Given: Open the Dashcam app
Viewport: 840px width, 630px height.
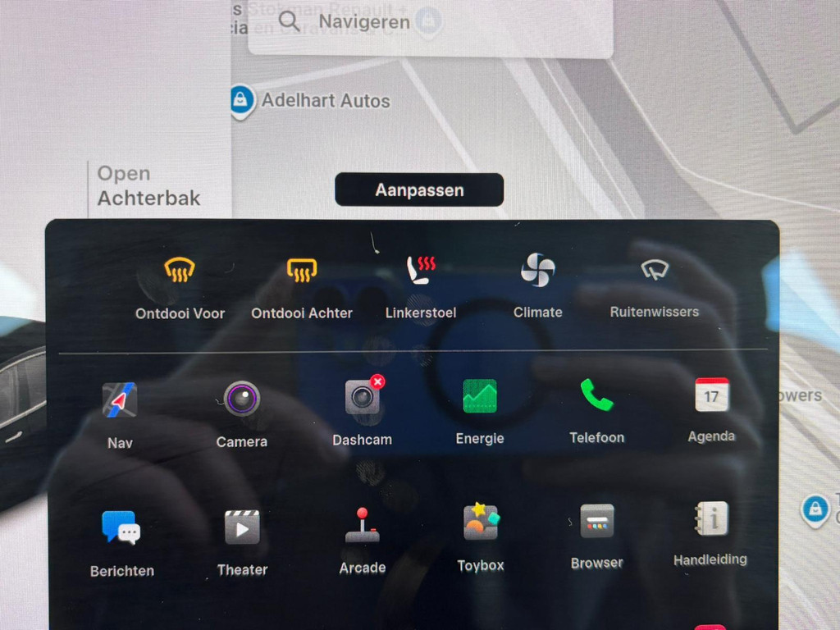Looking at the screenshot, I should 362,398.
